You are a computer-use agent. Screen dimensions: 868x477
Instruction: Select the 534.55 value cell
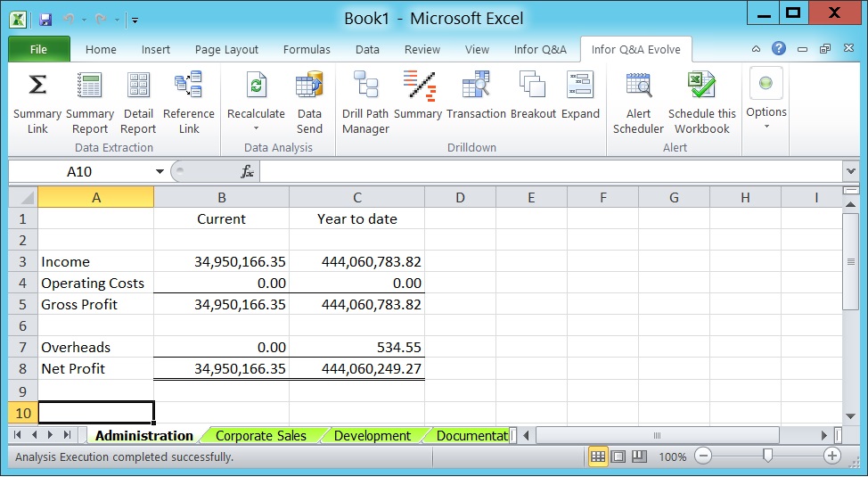point(357,348)
